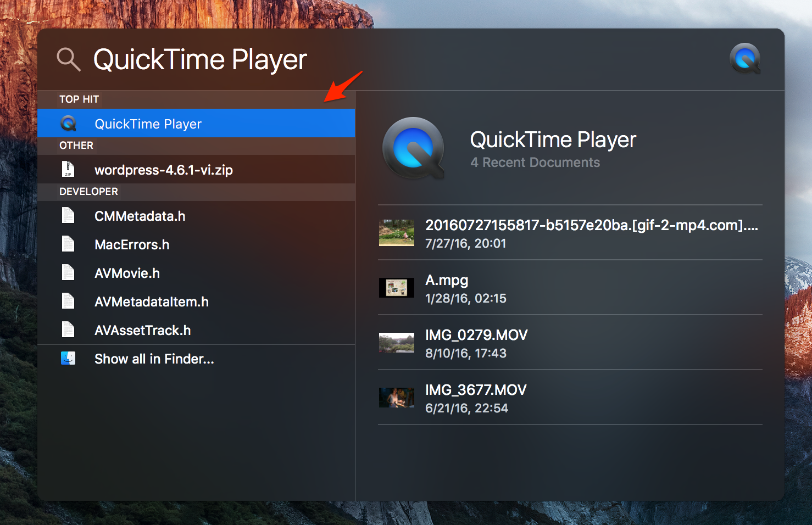Click the zip archive icon next to wordpress file

68,169
